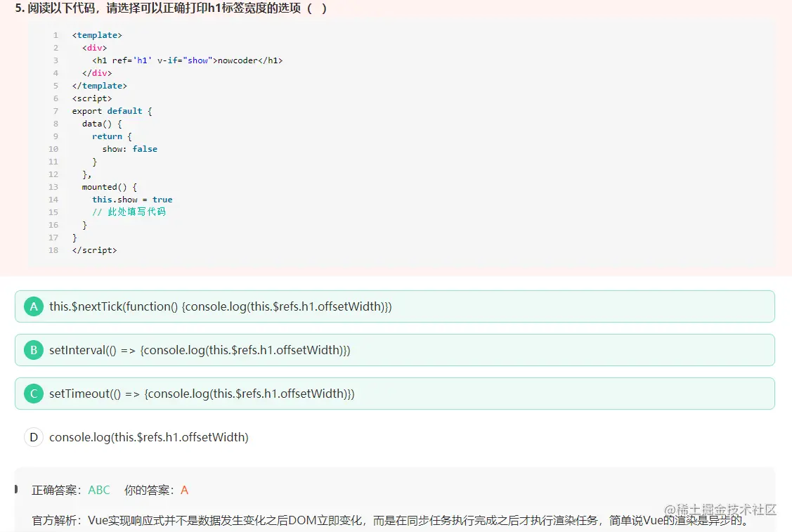Click code line 'this.show = true'

click(132, 200)
